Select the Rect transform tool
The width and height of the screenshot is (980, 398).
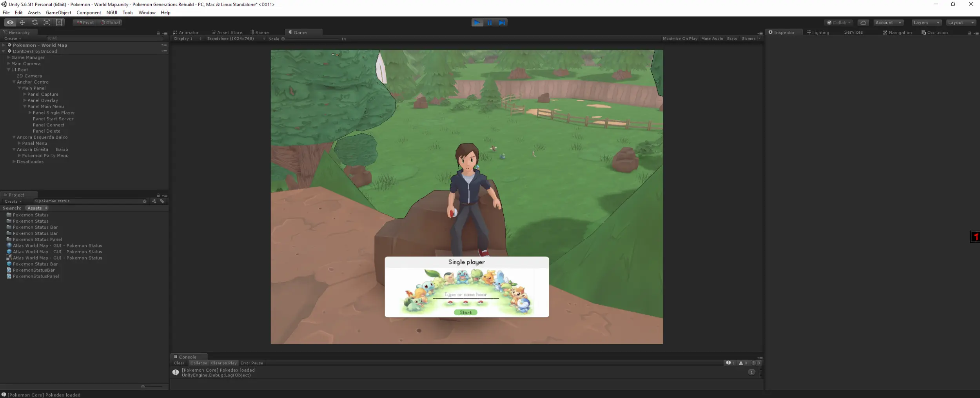(59, 23)
